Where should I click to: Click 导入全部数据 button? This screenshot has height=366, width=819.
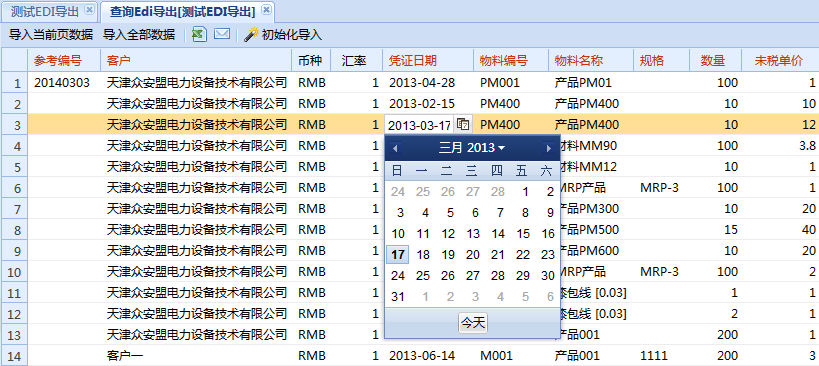click(139, 35)
